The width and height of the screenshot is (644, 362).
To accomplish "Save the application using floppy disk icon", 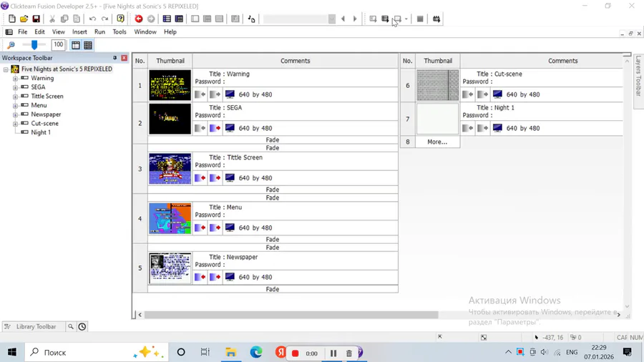I will pyautogui.click(x=36, y=19).
